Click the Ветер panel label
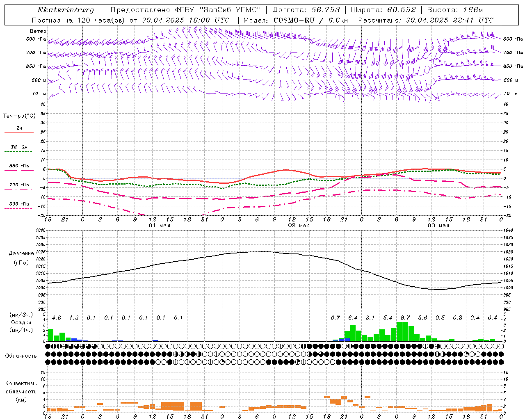The width and height of the screenshot is (525, 420). (x=38, y=31)
